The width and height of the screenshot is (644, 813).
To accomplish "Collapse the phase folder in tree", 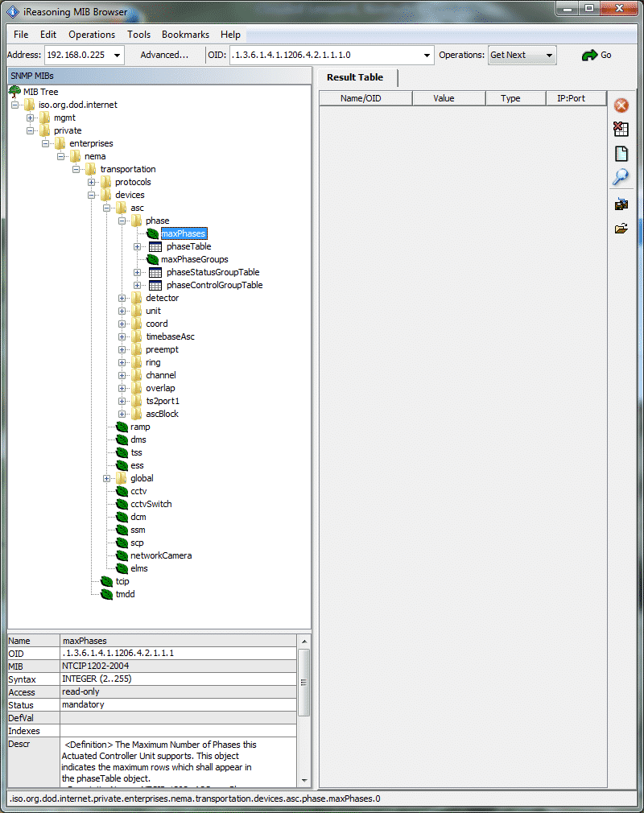I will tap(122, 221).
